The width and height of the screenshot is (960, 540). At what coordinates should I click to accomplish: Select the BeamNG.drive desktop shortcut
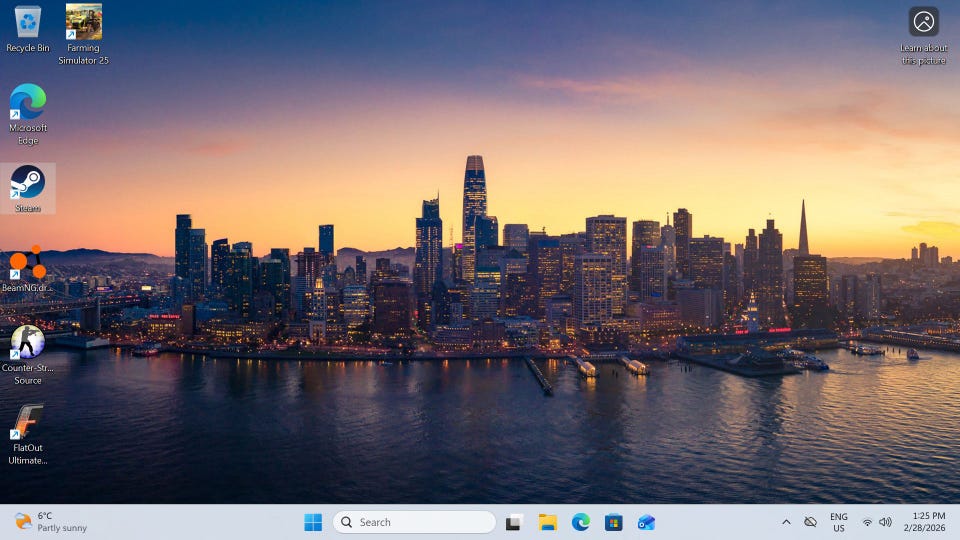pos(27,263)
